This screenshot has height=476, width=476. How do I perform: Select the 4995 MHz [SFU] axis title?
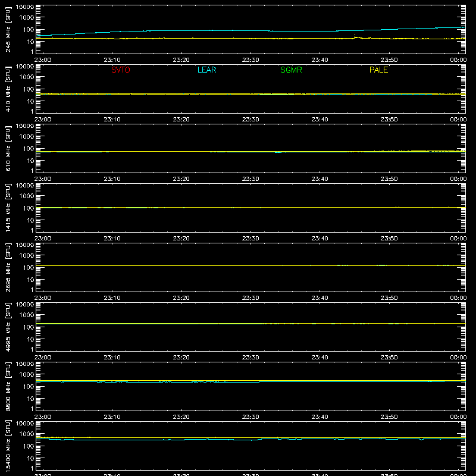coord(8,327)
